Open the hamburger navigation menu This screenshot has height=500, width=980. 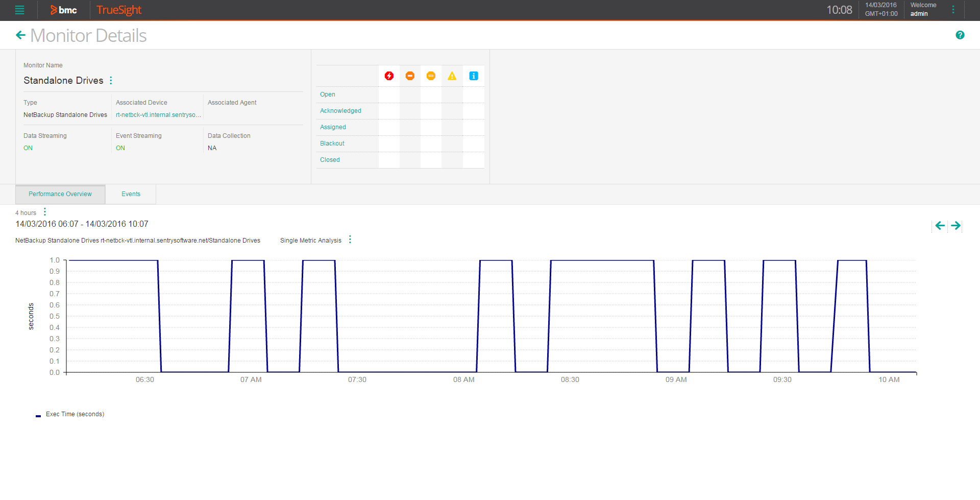(19, 10)
